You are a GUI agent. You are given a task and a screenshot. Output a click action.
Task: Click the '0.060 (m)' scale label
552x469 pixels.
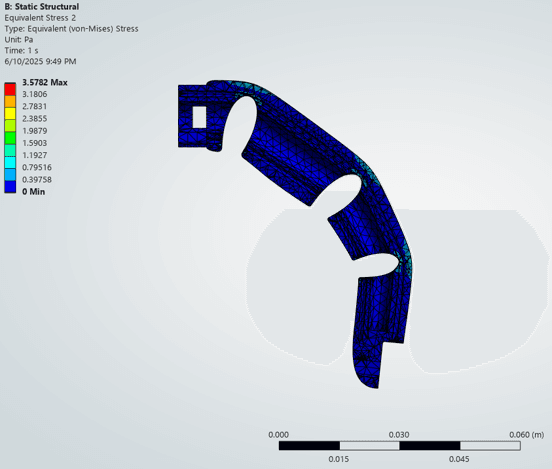527,435
